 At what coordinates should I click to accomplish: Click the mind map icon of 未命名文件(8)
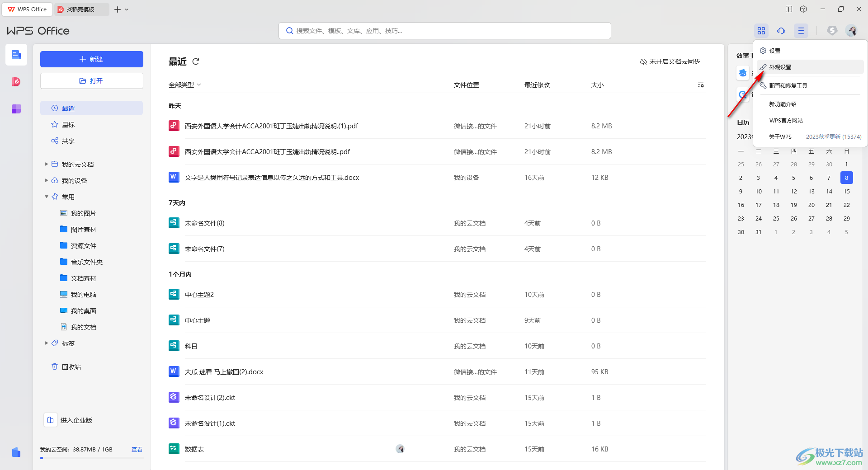(174, 223)
